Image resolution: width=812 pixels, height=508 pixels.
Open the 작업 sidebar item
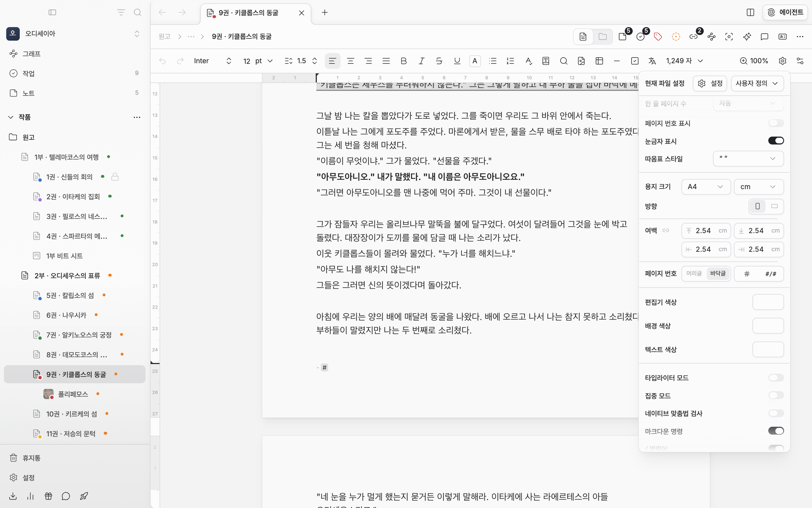point(75,73)
